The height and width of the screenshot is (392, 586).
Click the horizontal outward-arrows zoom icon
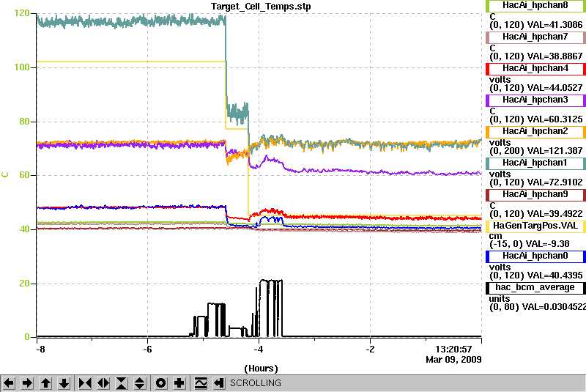pos(103,383)
